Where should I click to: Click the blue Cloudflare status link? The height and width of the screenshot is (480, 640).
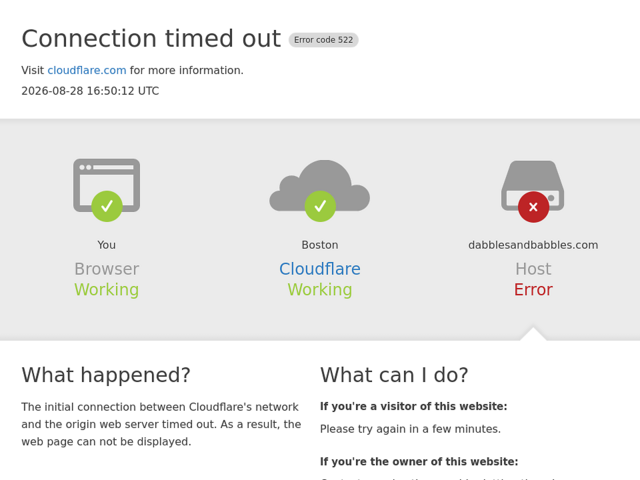[x=320, y=269]
